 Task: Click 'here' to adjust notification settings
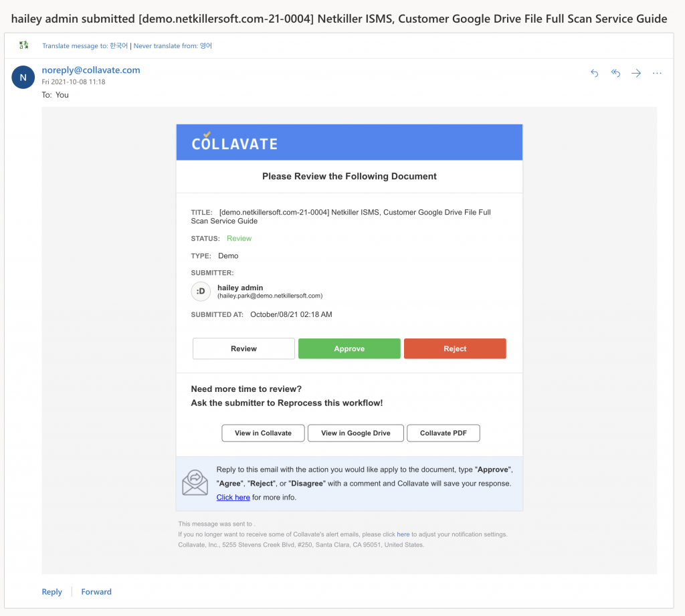click(403, 534)
